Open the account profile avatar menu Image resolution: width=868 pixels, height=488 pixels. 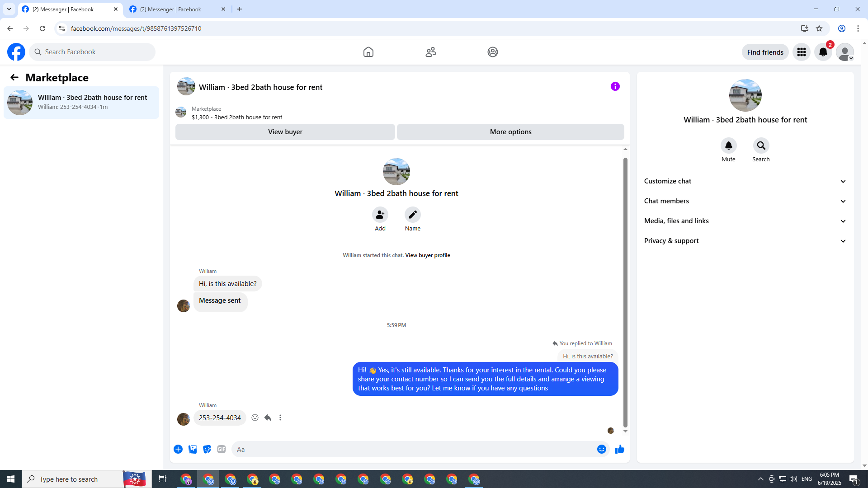pyautogui.click(x=845, y=52)
